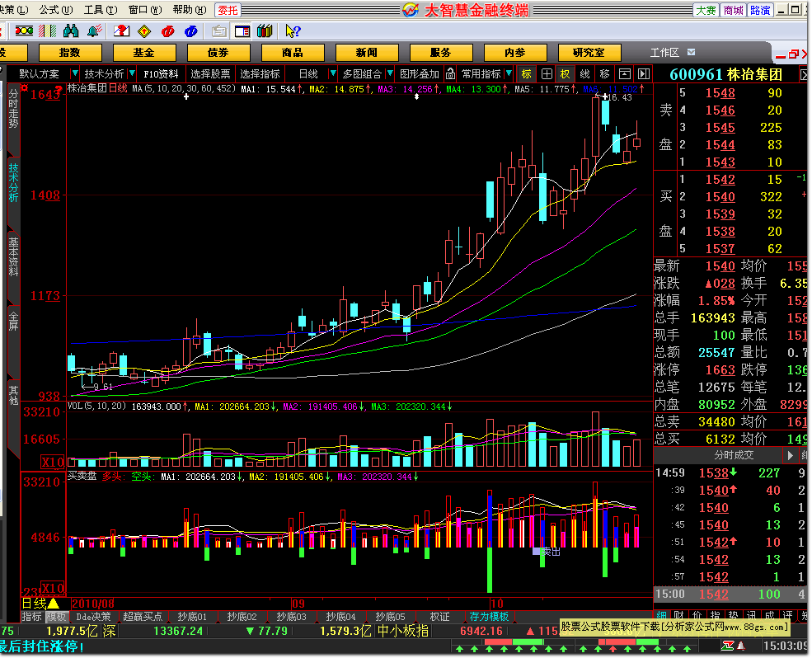Image resolution: width=812 pixels, height=658 pixels.
Task: Select the 模板 bottom tab
Action: (56, 617)
